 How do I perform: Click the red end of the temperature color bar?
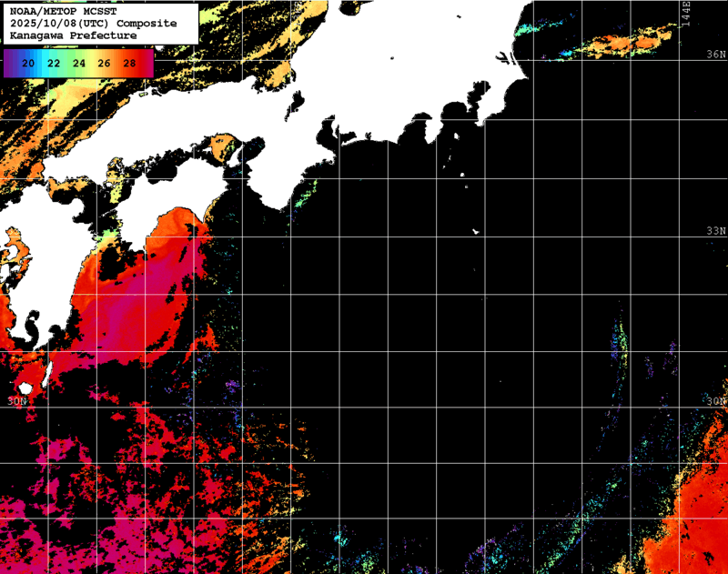pos(148,63)
